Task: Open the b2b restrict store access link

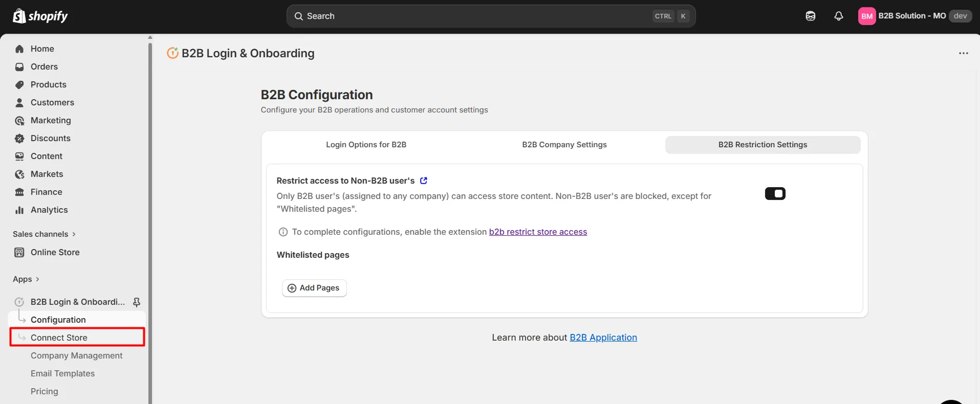Action: click(x=538, y=232)
